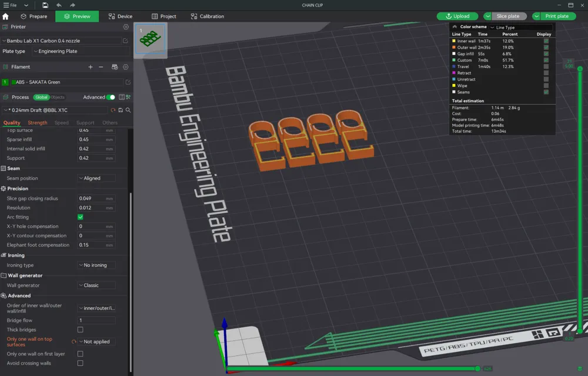The image size is (588, 376).
Task: Select the Objects process mode
Action: pos(58,98)
